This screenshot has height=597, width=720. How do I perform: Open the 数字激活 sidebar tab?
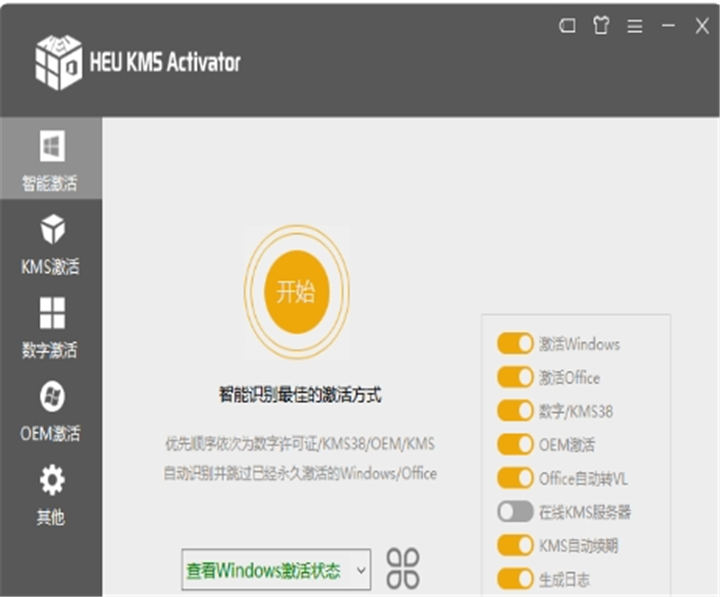coord(51,327)
